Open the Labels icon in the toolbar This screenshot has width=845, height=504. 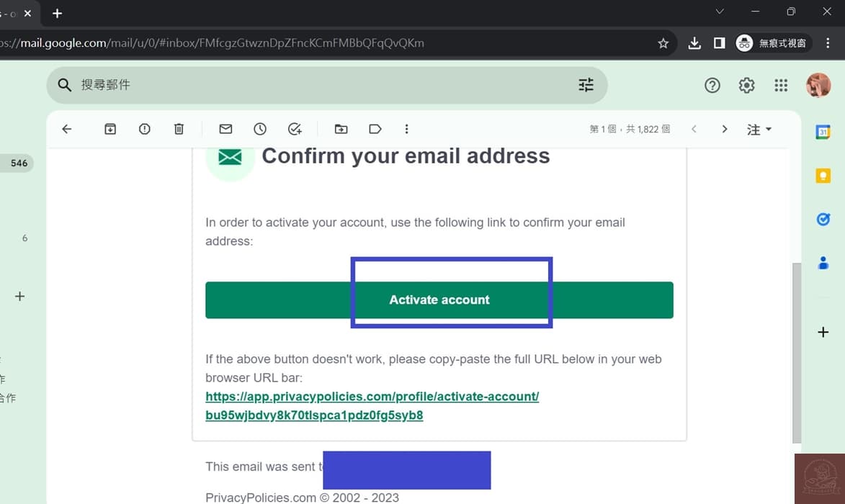(375, 129)
